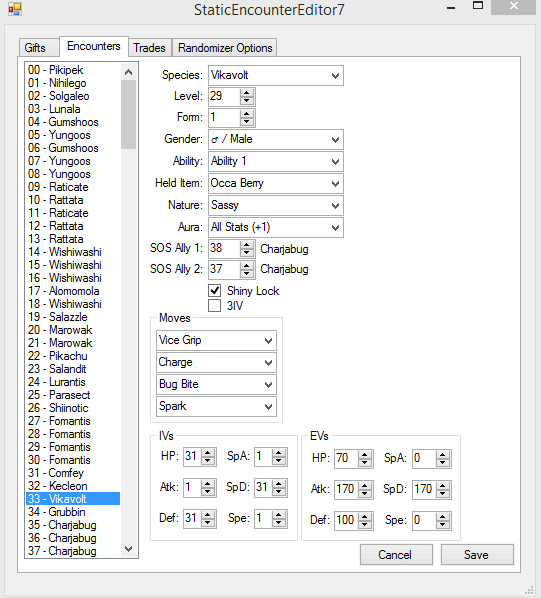Image resolution: width=541 pixels, height=598 pixels.
Task: Expand the Ability dropdown
Action: (x=276, y=161)
